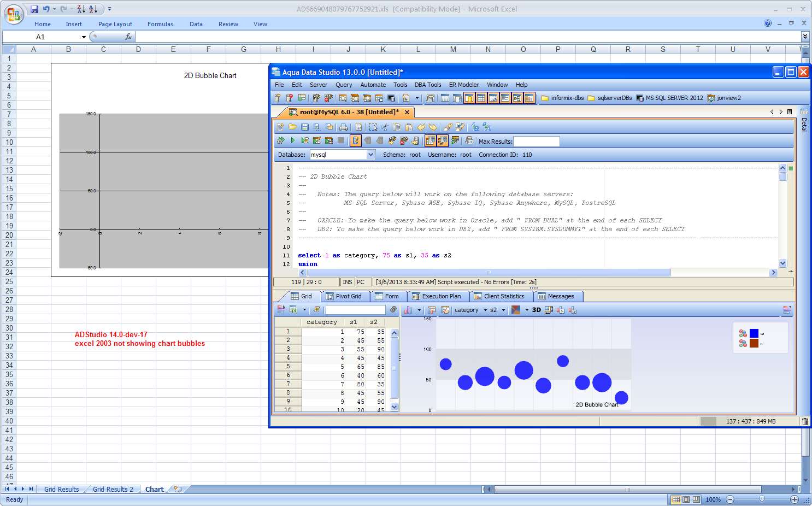Open the sqlserverDBs bookmark folder
The image size is (812, 506).
(x=610, y=98)
